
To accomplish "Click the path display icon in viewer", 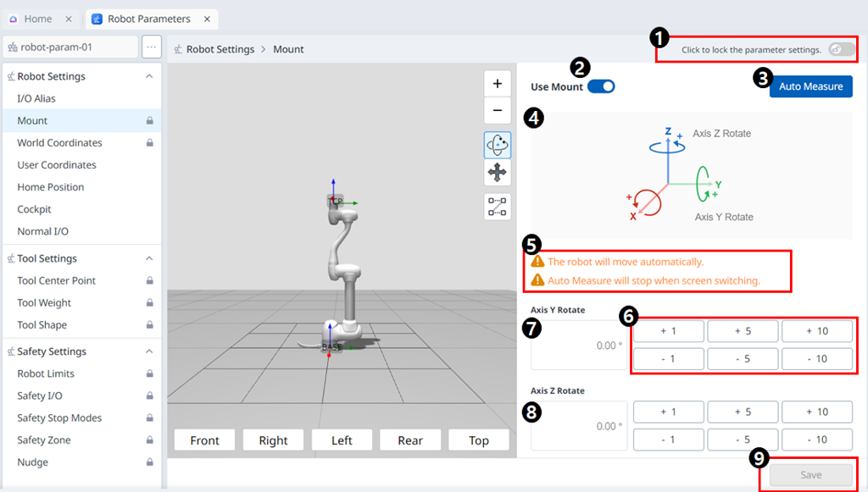I will pos(498,207).
